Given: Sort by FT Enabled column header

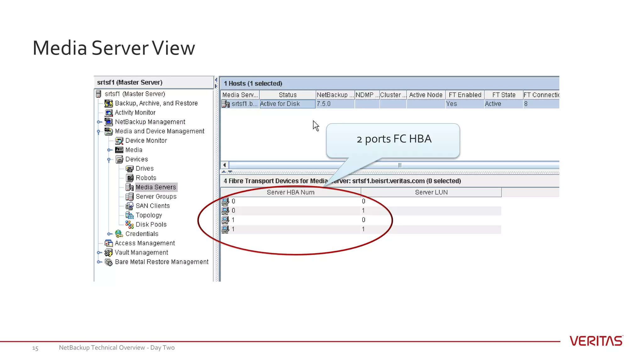Looking at the screenshot, I should tap(465, 95).
